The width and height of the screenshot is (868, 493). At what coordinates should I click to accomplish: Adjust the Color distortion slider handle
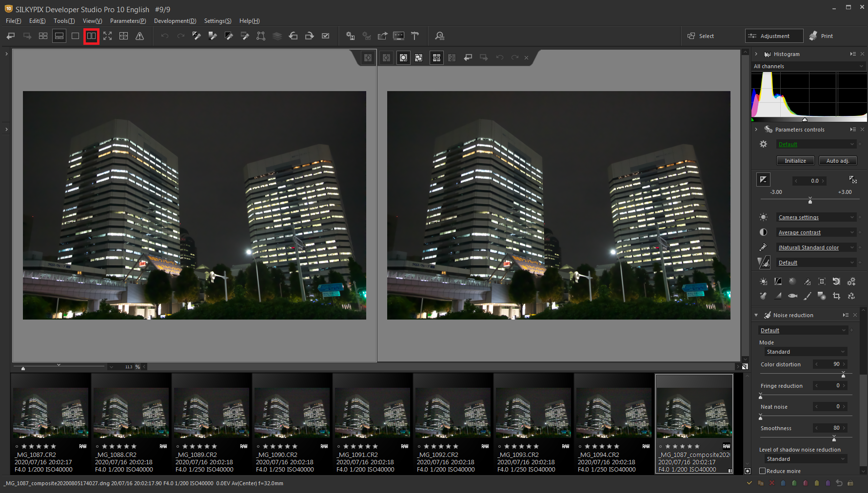coord(843,375)
